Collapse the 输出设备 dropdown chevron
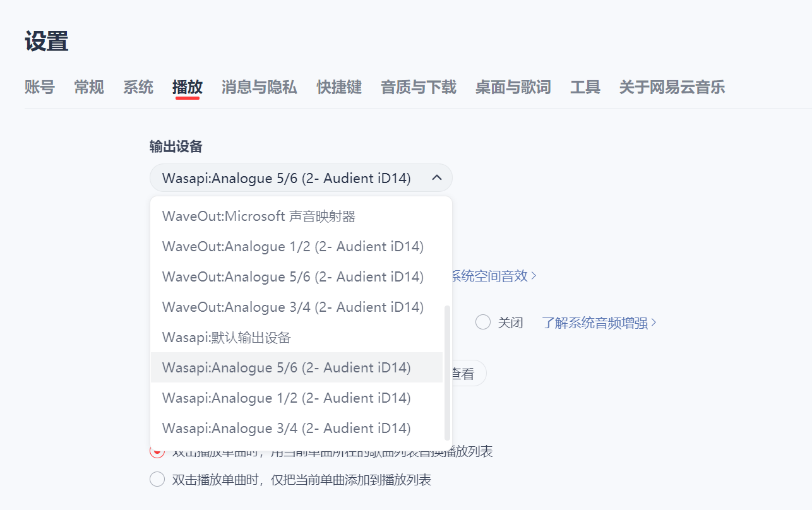Screen dimensions: 812x510 pyautogui.click(x=436, y=178)
